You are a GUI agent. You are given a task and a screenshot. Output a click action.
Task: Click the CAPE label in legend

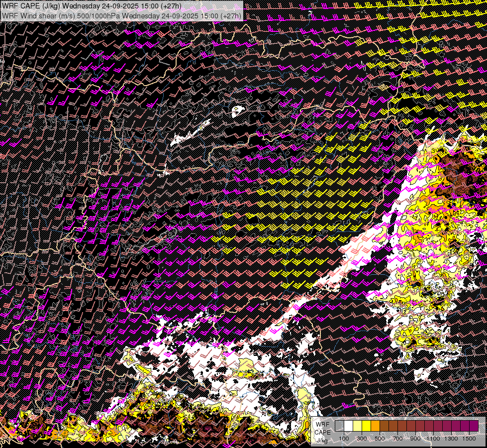(323, 433)
